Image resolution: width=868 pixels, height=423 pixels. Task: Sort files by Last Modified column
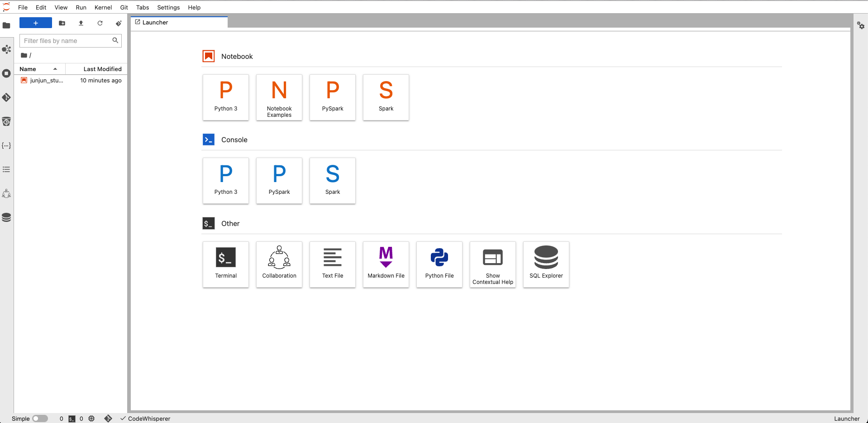click(x=96, y=69)
